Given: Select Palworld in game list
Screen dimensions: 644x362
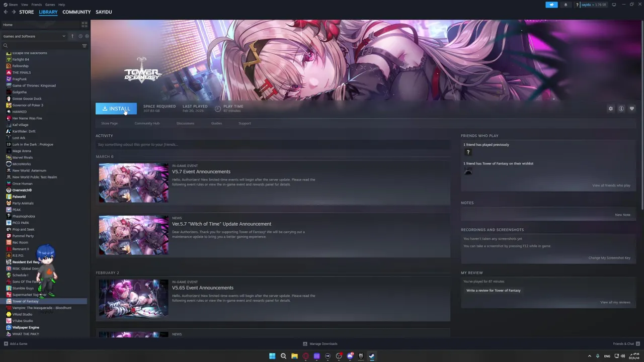Looking at the screenshot, I should tap(19, 197).
